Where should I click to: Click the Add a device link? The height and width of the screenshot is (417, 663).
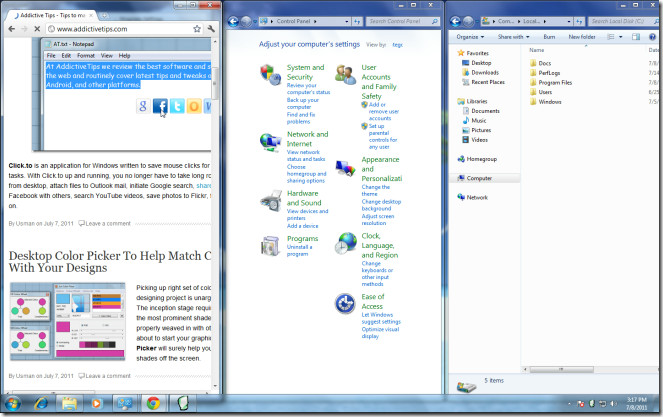302,226
